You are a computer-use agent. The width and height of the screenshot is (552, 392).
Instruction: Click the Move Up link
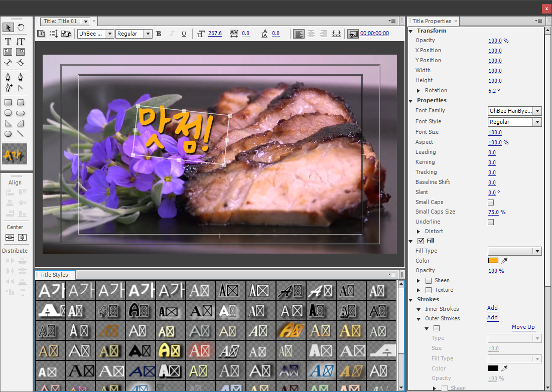pos(523,327)
